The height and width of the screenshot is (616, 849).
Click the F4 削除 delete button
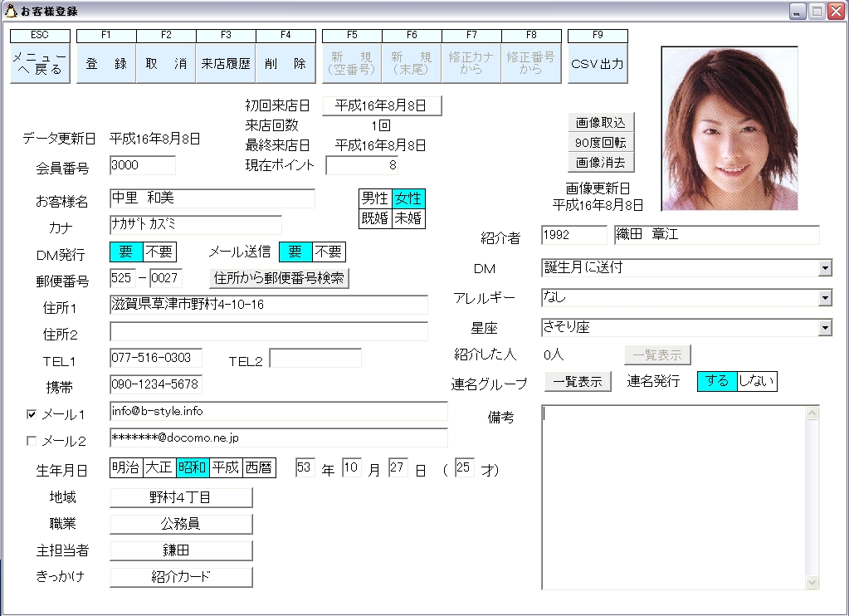tap(285, 63)
